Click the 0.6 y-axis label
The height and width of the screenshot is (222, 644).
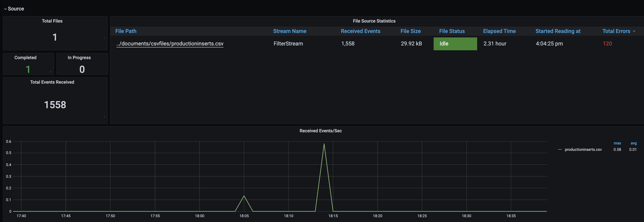coord(9,141)
